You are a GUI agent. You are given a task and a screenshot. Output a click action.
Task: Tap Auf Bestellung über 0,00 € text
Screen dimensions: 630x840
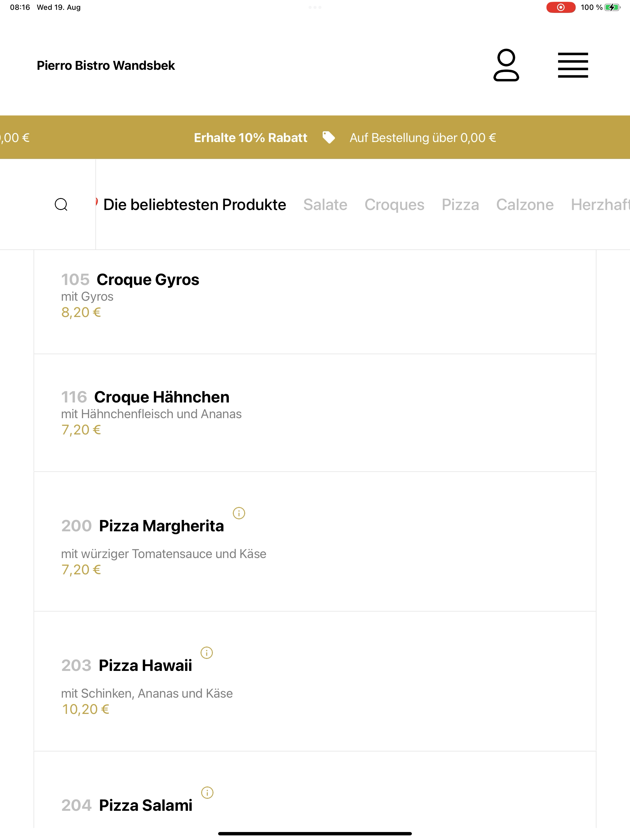coord(423,137)
